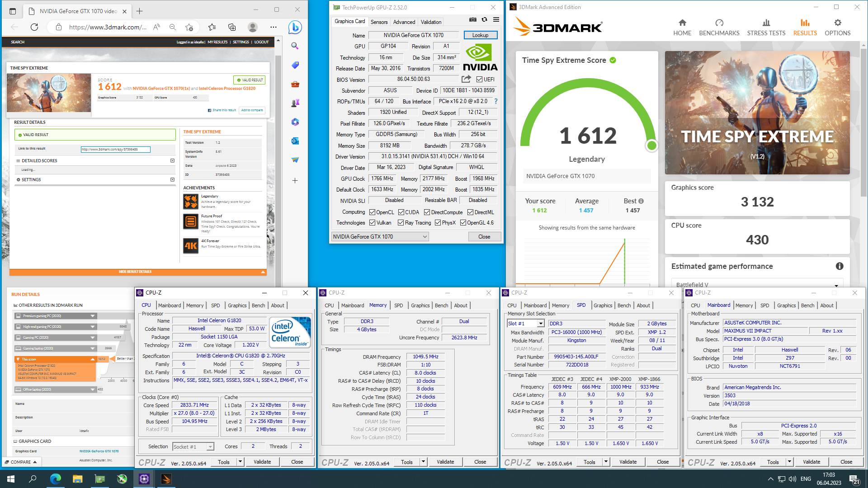Viewport: 868px width, 488px height.
Task: Toggle the DirectCompute checkbox
Action: coord(427,212)
